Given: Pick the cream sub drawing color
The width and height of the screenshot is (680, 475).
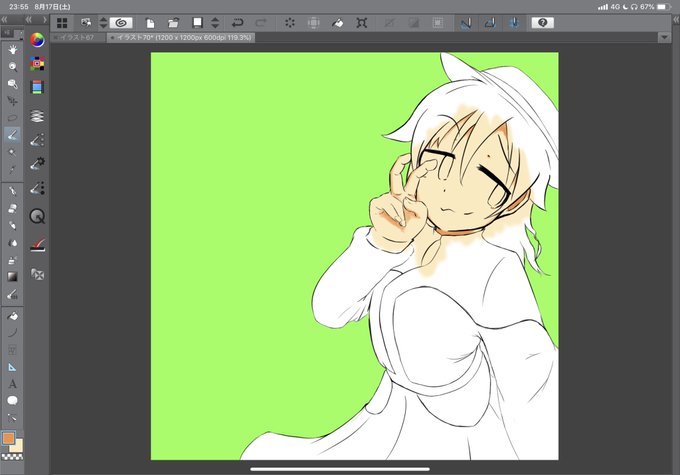Looking at the screenshot, I should 19,447.
